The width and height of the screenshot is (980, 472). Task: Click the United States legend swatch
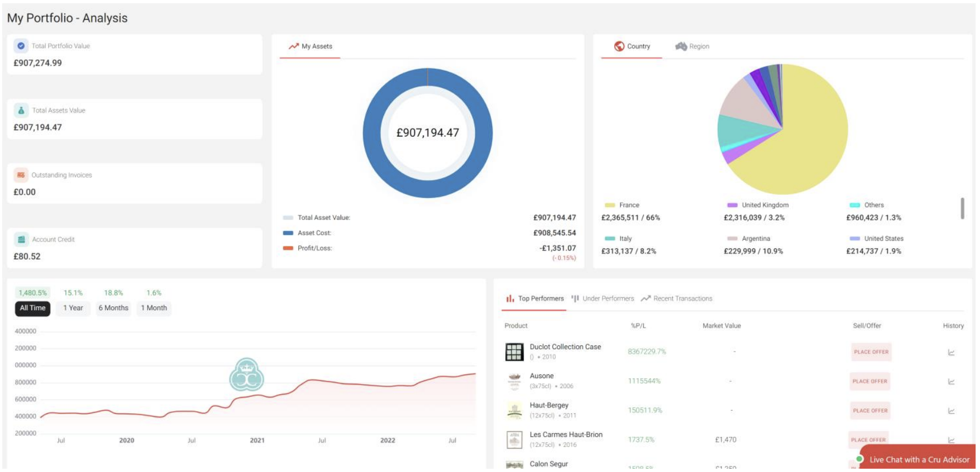tap(855, 239)
